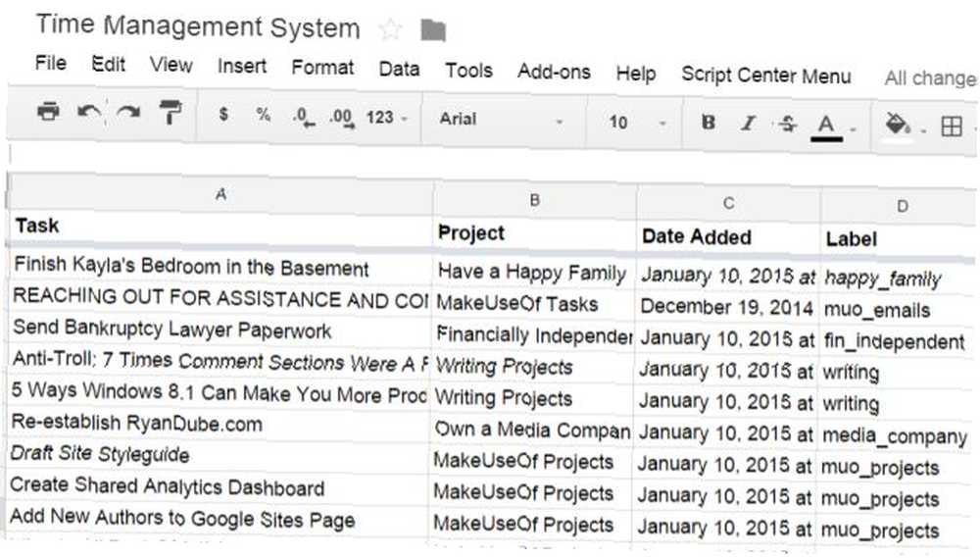The height and width of the screenshot is (558, 980).
Task: Open the text color picker
Action: (826, 127)
